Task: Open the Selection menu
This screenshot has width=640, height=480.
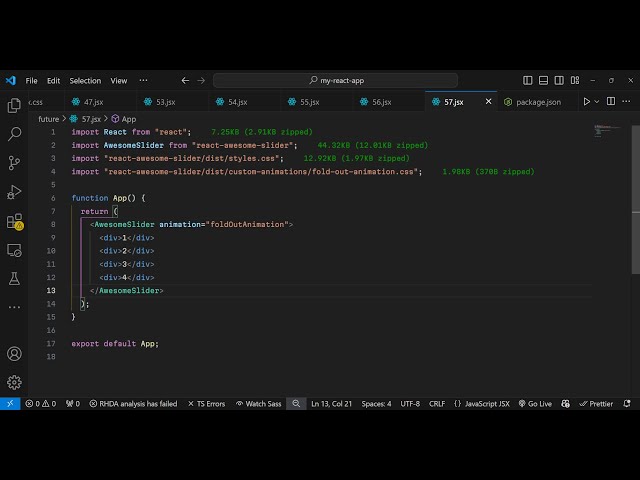Action: 85,81
